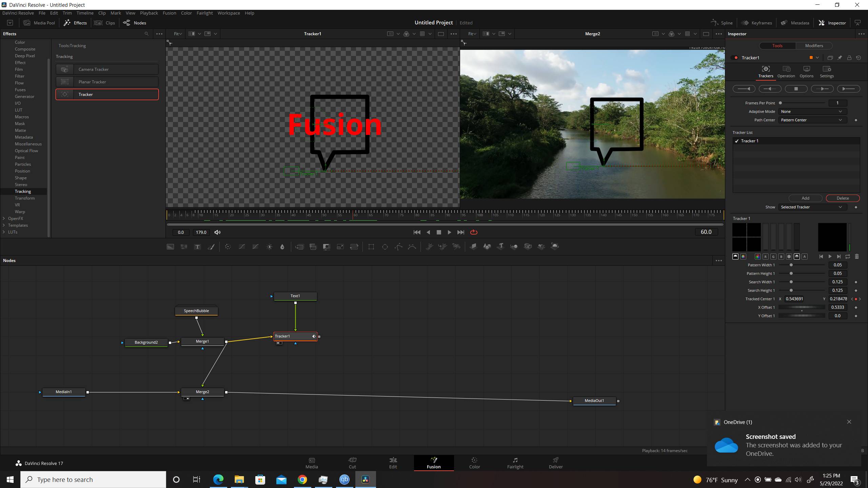Open the Workspace menu
Viewport: 868px width, 488px height.
point(229,13)
